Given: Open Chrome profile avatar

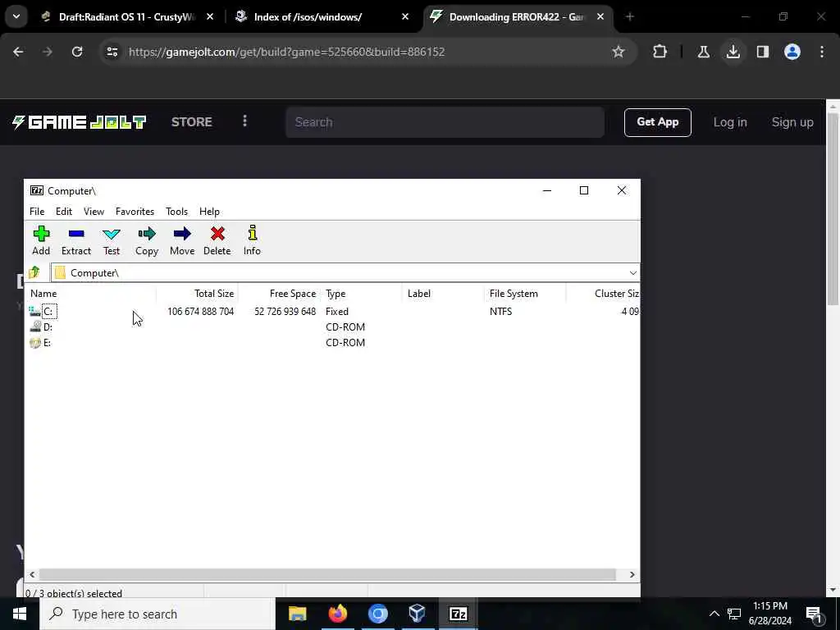Looking at the screenshot, I should (x=792, y=52).
